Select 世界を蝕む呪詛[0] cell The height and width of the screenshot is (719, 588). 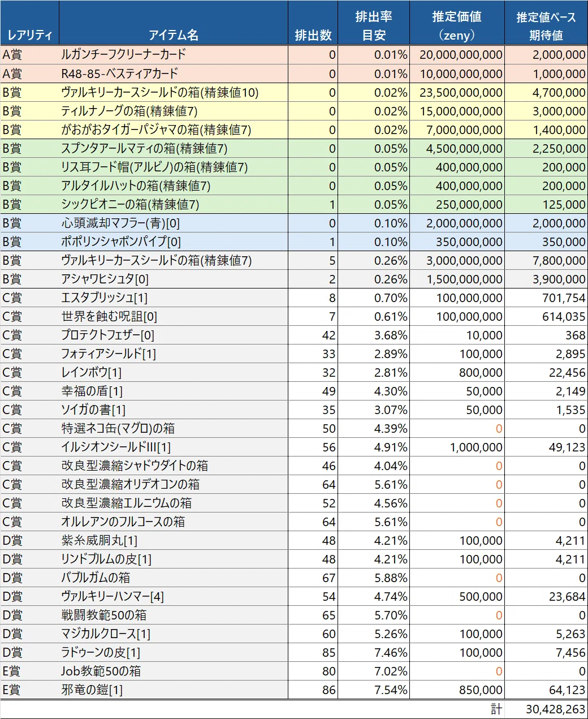pyautogui.click(x=174, y=316)
